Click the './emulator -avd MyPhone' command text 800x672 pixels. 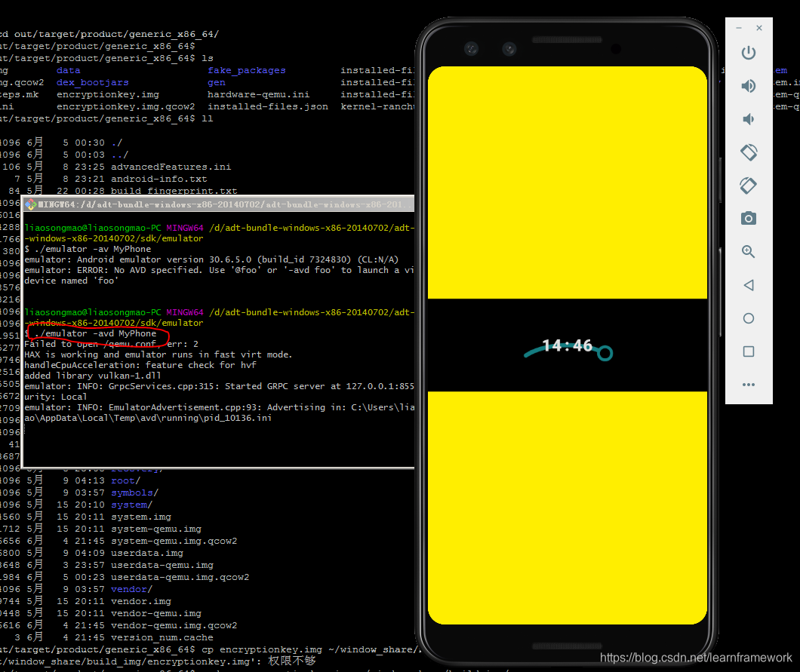point(95,333)
